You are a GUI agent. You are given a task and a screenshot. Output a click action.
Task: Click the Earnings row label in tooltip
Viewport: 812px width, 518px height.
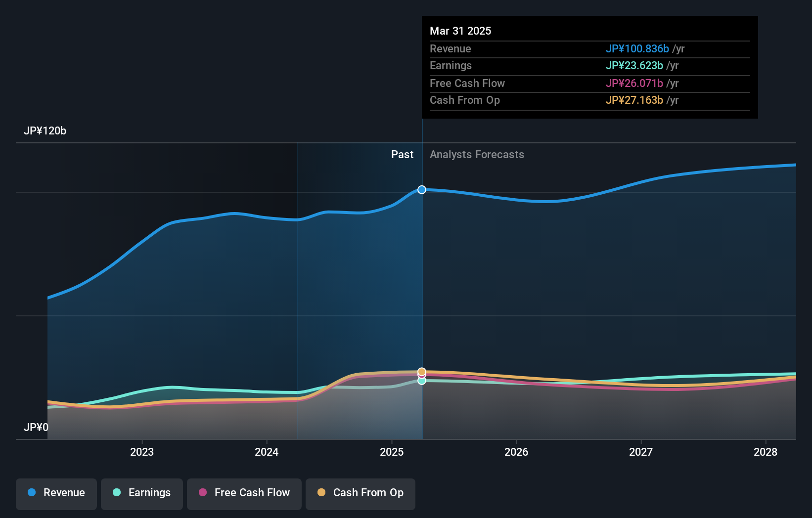(x=451, y=66)
